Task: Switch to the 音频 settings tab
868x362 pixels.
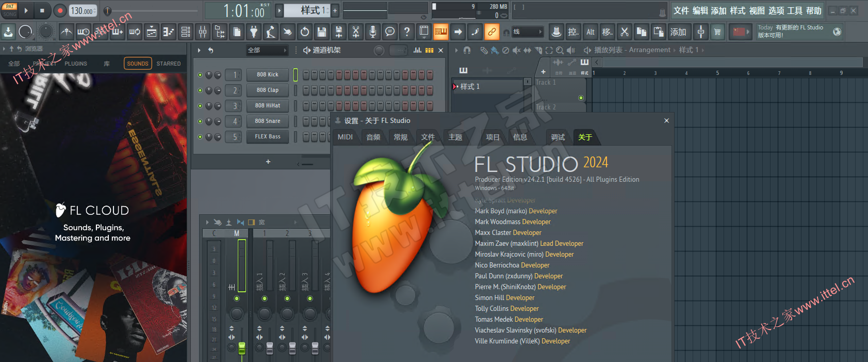Action: tap(373, 137)
